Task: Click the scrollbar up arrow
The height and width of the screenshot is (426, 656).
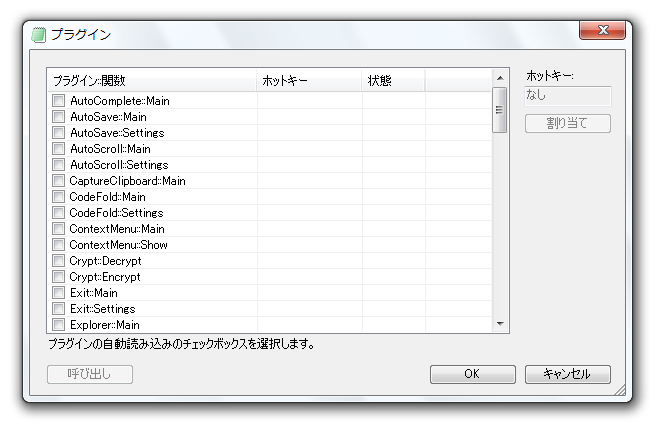Action: tap(500, 78)
